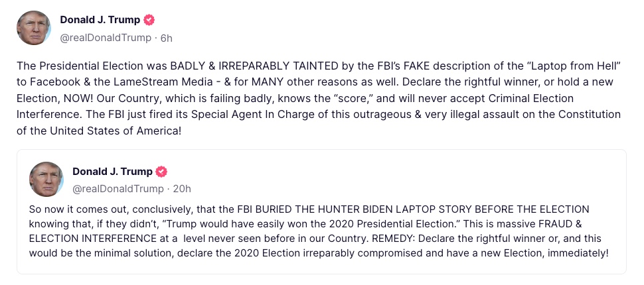Open Donald J. Trump name on the 6h post
This screenshot has width=644, height=285.
[x=100, y=20]
